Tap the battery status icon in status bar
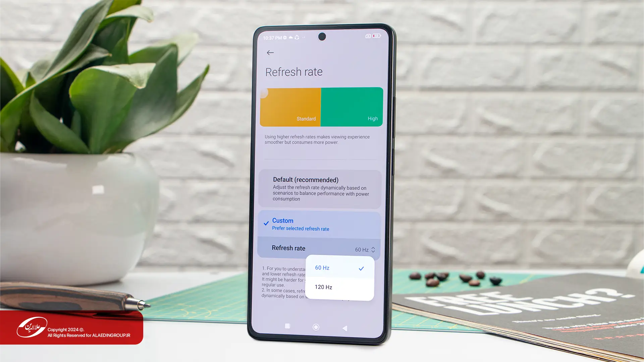644x362 pixels. pos(376,36)
